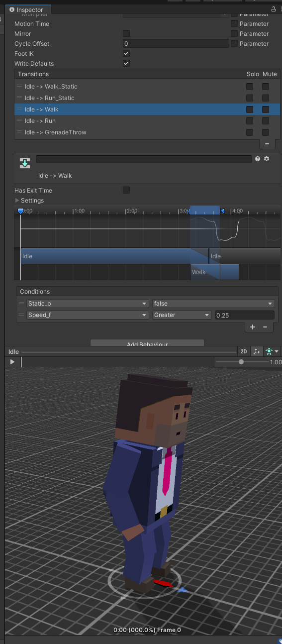Click the transition name text field
This screenshot has height=644, width=282.
click(x=144, y=159)
